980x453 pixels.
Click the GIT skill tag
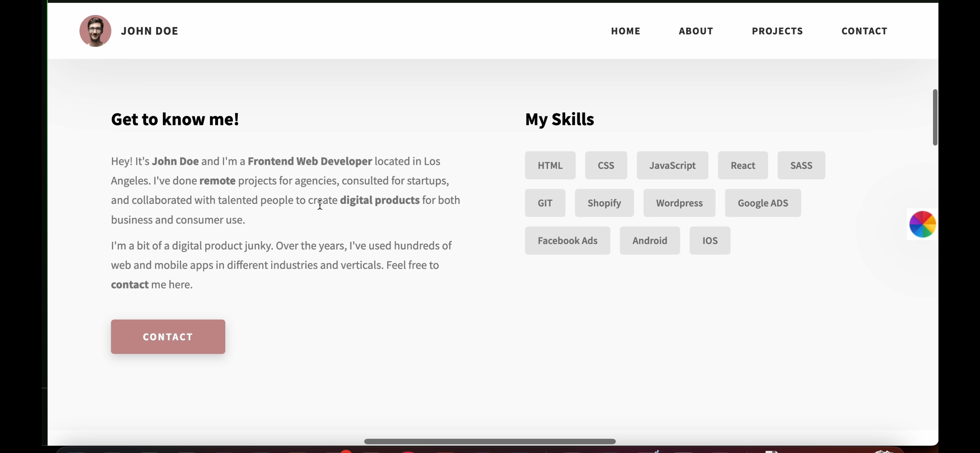click(x=545, y=203)
